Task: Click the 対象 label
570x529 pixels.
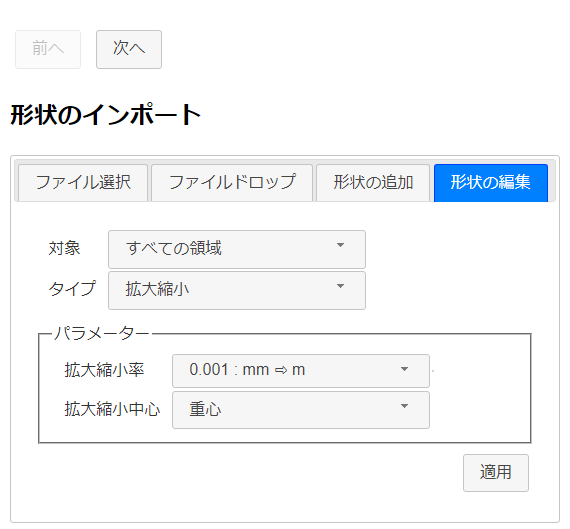Action: tap(64, 249)
